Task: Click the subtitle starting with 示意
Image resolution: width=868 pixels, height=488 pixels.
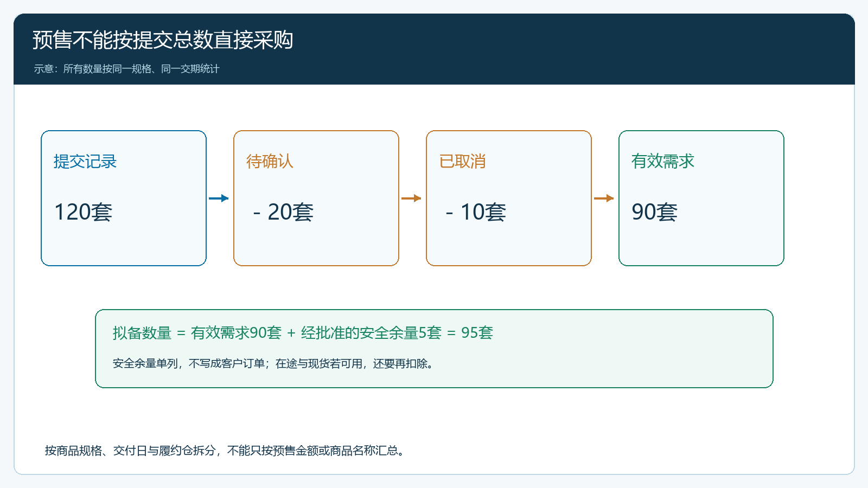Action: pyautogui.click(x=126, y=69)
